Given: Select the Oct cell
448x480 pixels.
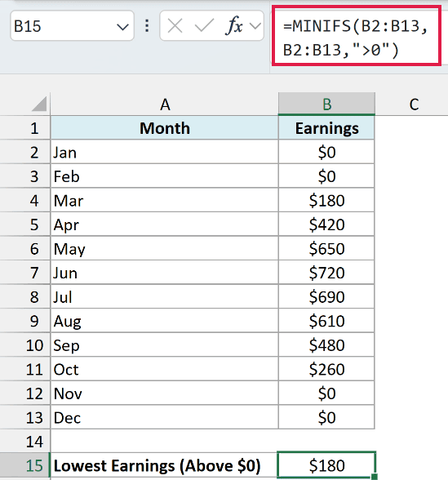Looking at the screenshot, I should click(165, 369).
